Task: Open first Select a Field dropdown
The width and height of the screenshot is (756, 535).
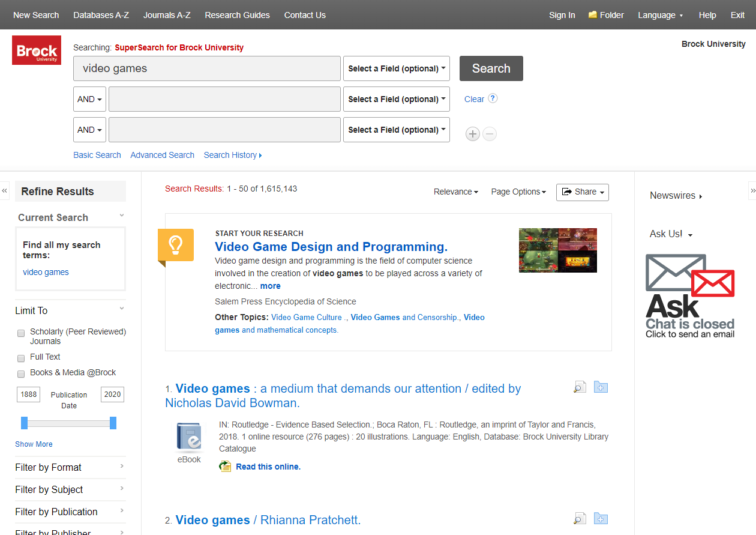Action: tap(397, 68)
